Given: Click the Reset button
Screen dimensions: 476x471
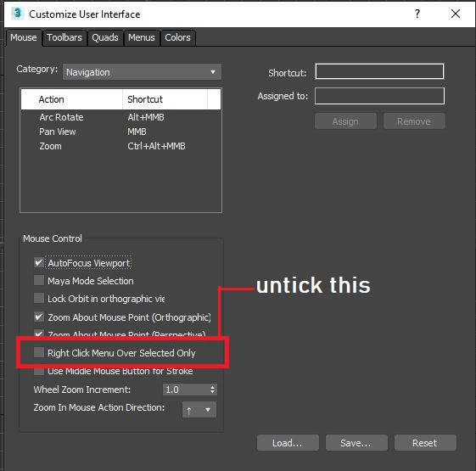Looking at the screenshot, I should [425, 443].
